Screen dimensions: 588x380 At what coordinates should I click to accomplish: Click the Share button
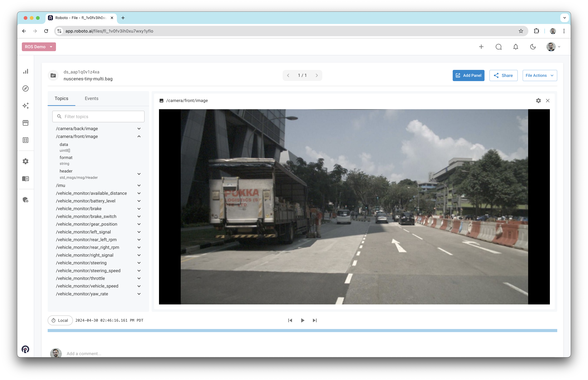click(503, 76)
